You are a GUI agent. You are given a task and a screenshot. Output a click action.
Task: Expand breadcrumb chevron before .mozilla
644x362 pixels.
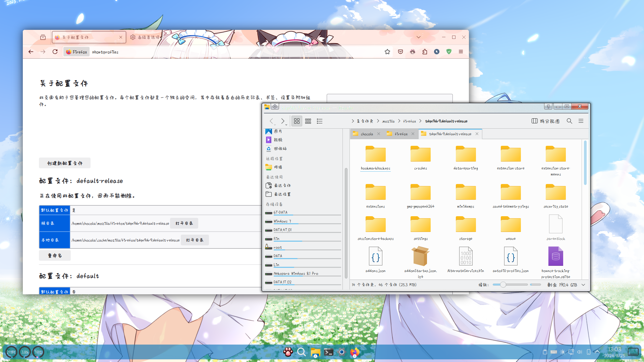(x=378, y=121)
